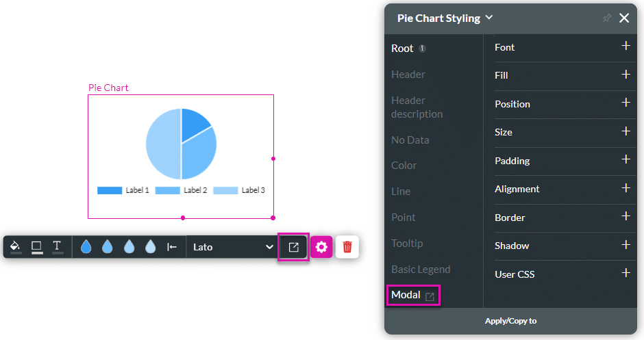Click the alignment arrow icon in toolbar
This screenshot has width=644, height=340.
click(x=172, y=247)
